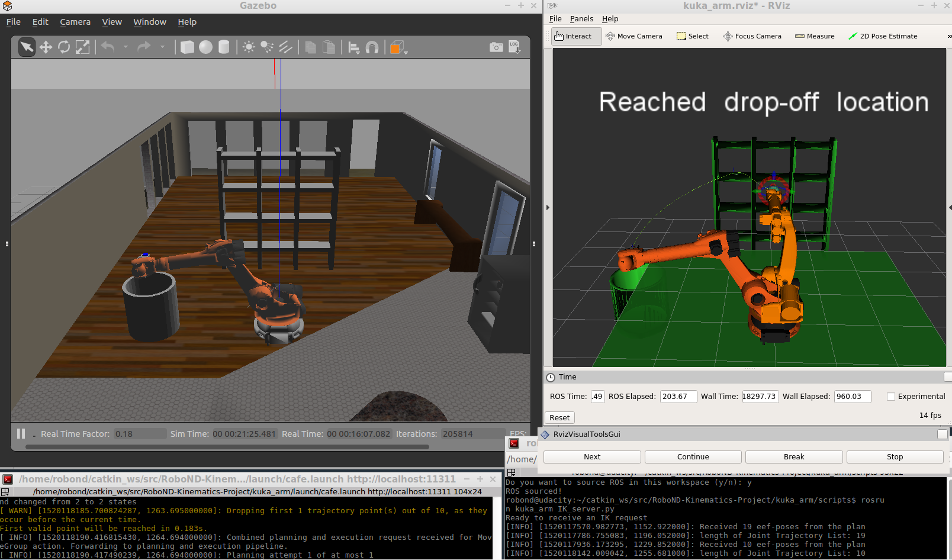952x560 pixels.
Task: Open the RViz Panels menu
Action: coord(581,19)
